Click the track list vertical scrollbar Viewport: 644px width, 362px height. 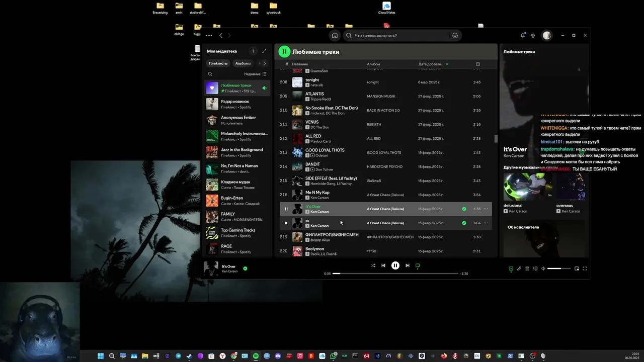(x=496, y=139)
